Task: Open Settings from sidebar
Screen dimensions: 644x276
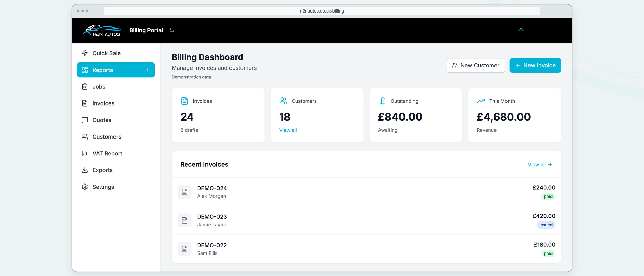Action: [x=116, y=187]
